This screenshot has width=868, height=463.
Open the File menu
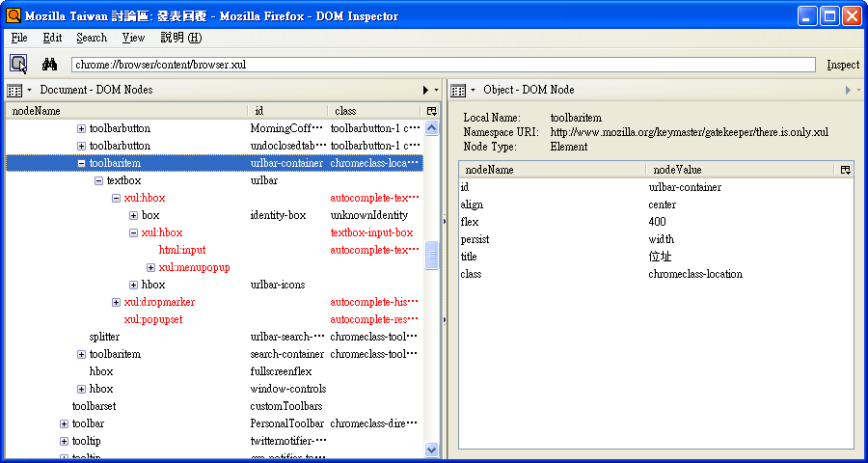click(x=19, y=38)
